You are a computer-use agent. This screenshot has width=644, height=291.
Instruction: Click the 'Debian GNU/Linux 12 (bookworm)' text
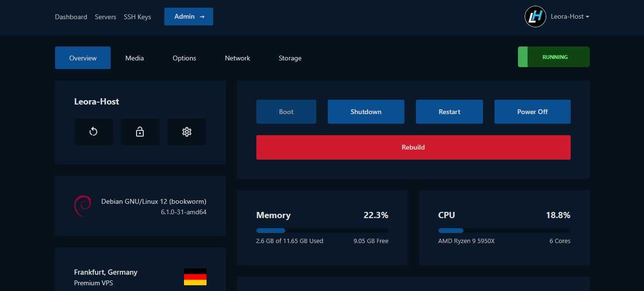(154, 201)
